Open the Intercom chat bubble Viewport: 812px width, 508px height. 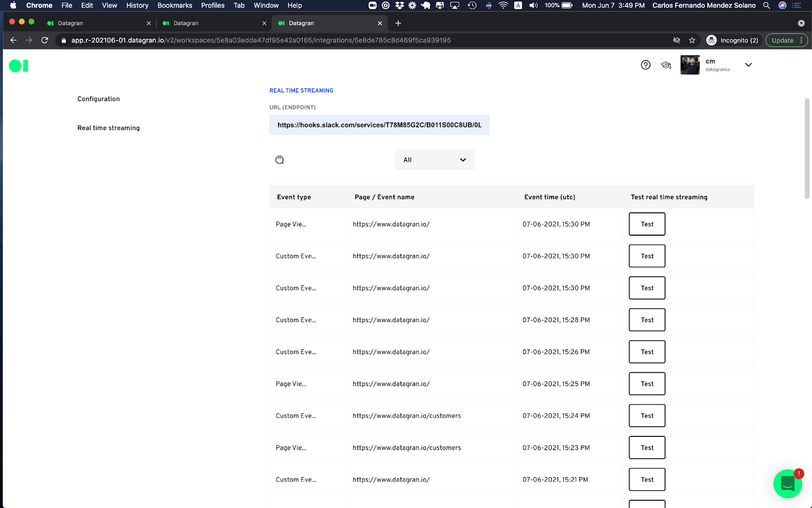click(788, 484)
